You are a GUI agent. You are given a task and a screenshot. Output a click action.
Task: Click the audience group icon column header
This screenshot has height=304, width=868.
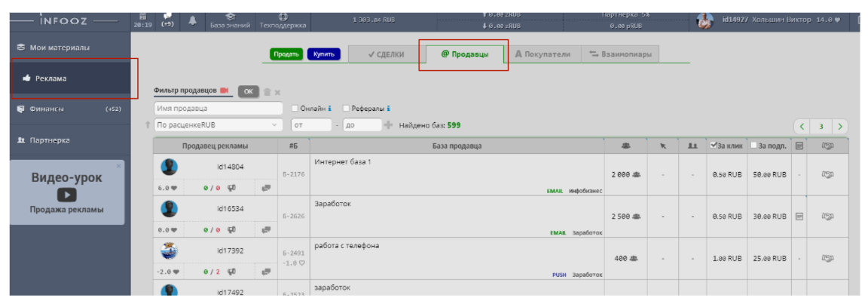click(625, 146)
